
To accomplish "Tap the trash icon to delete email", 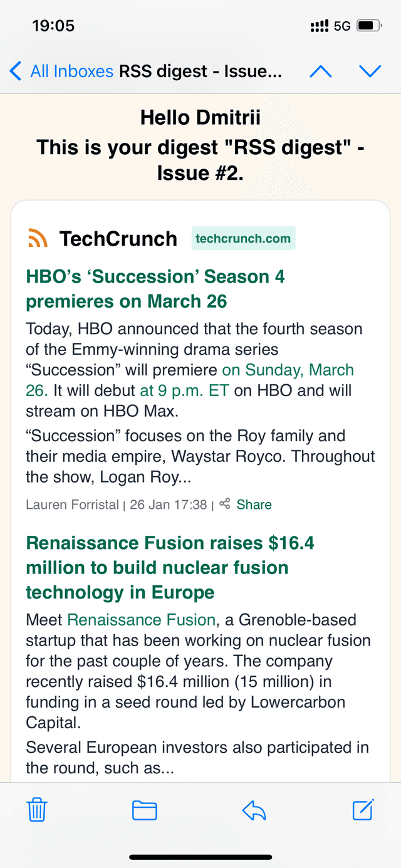I will (x=38, y=810).
